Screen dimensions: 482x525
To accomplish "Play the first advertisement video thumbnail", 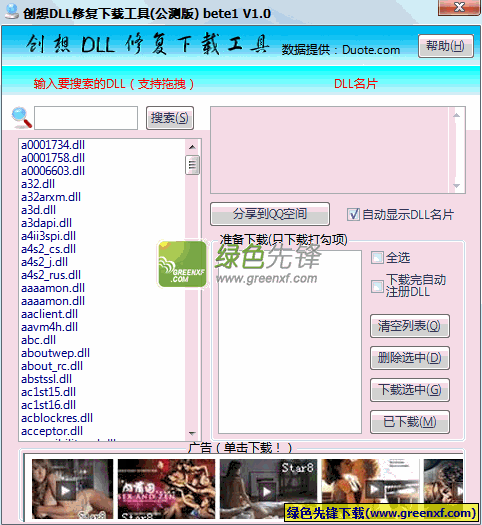I will click(x=72, y=489).
